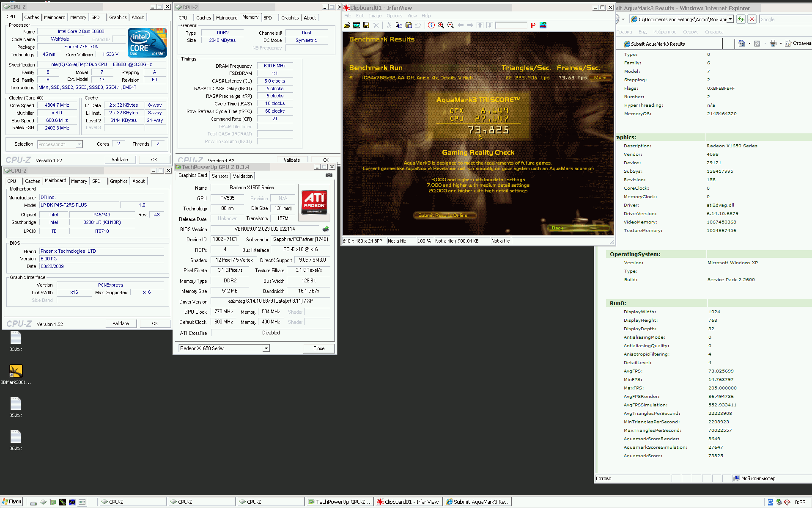This screenshot has height=508, width=812.
Task: Select Sensors tab in GPU-Z
Action: 220,176
